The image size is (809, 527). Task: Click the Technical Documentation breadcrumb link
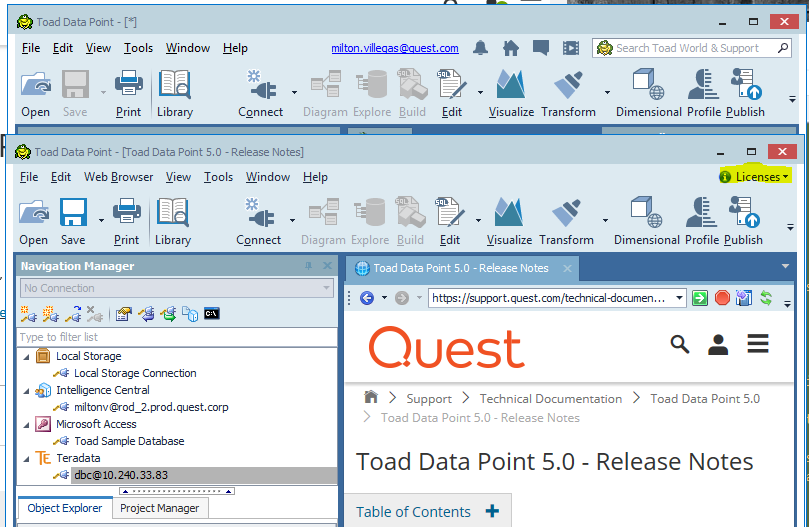[551, 398]
